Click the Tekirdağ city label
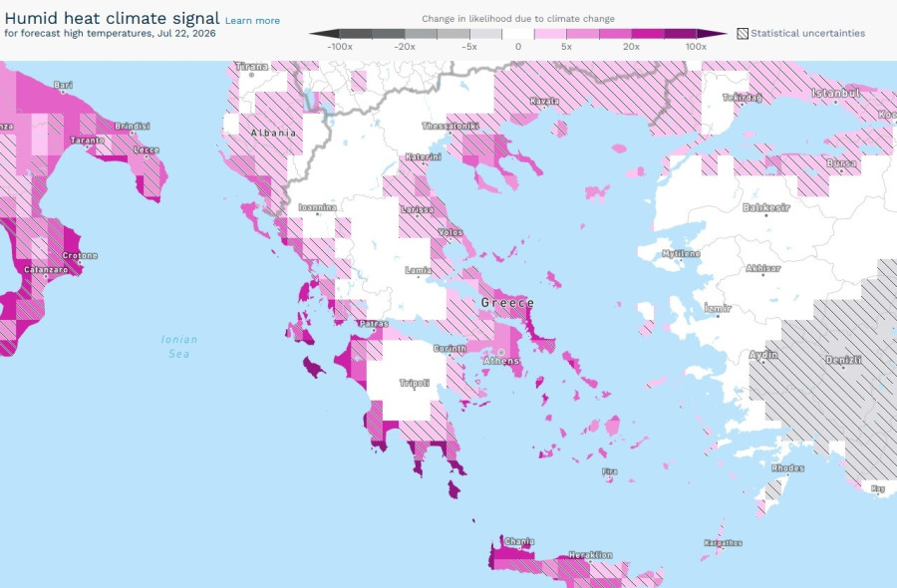 click(742, 98)
